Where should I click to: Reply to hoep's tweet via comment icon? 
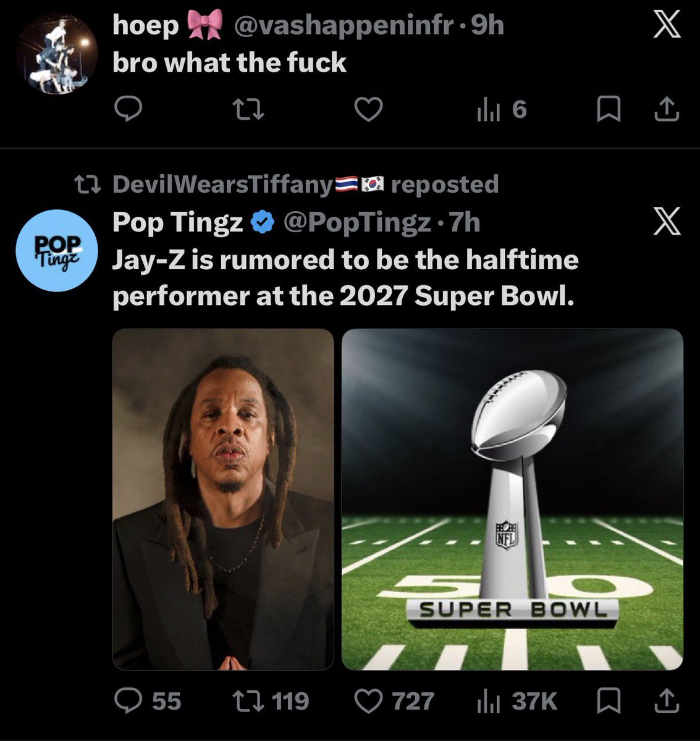pos(129,110)
